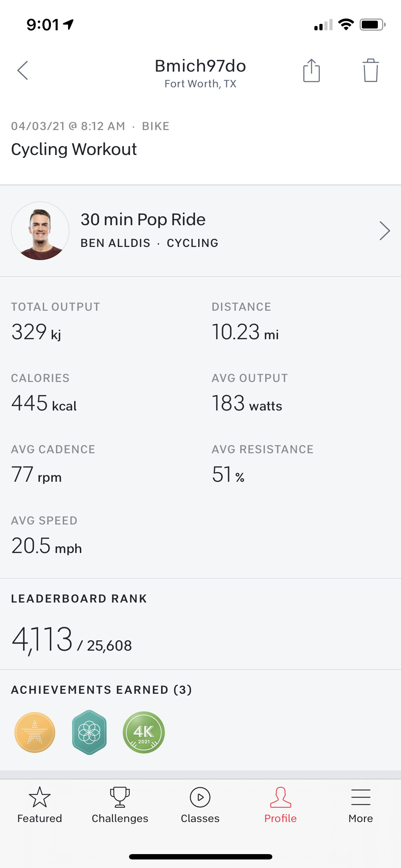Viewport: 401px width, 868px height.
Task: Open the 30 min Pop Ride title
Action: pyautogui.click(x=143, y=219)
